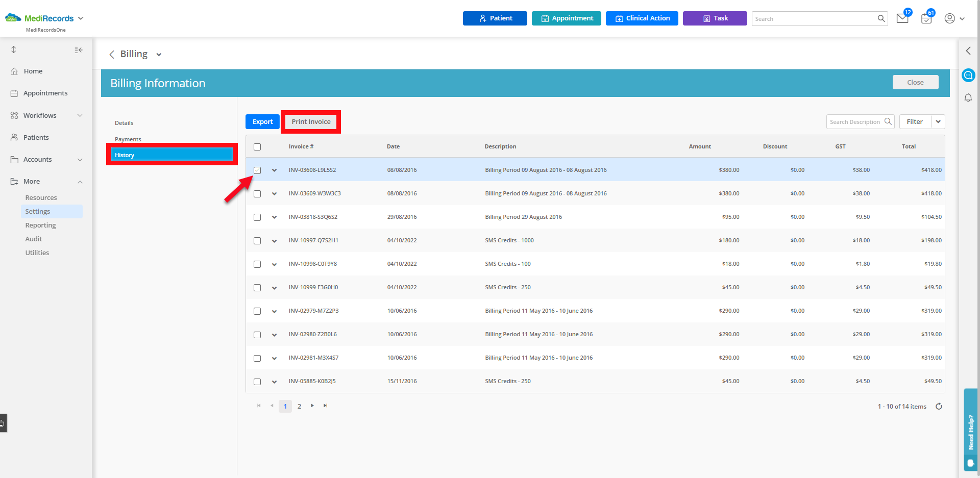The width and height of the screenshot is (980, 478).
Task: Collapse the More menu section
Action: tap(80, 182)
